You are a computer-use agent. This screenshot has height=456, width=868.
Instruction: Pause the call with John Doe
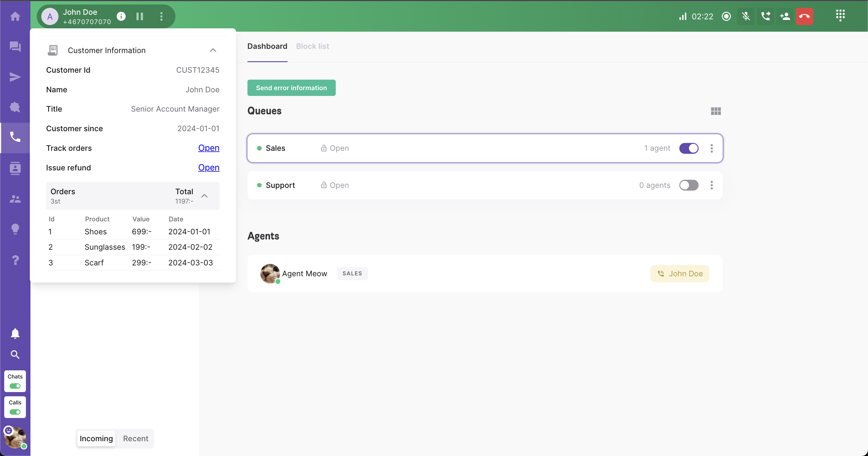pos(140,16)
